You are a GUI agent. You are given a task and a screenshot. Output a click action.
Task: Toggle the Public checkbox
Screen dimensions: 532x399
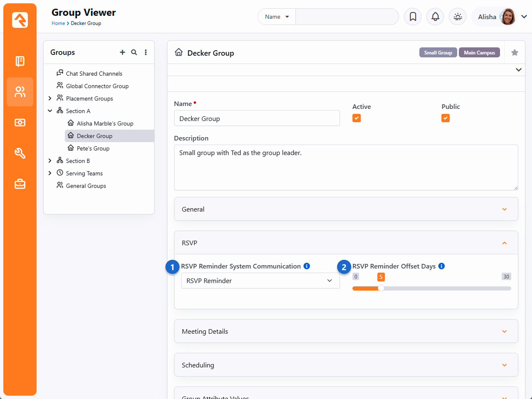click(x=446, y=118)
